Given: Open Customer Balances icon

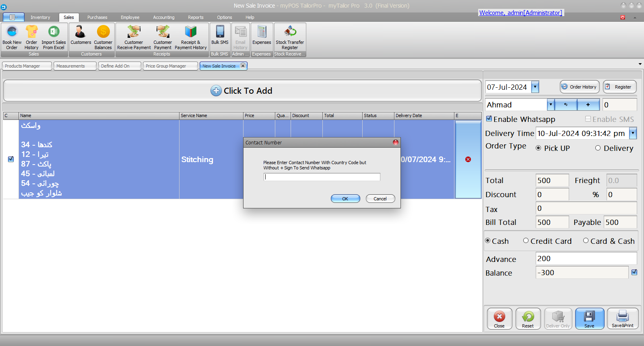Looking at the screenshot, I should point(103,37).
